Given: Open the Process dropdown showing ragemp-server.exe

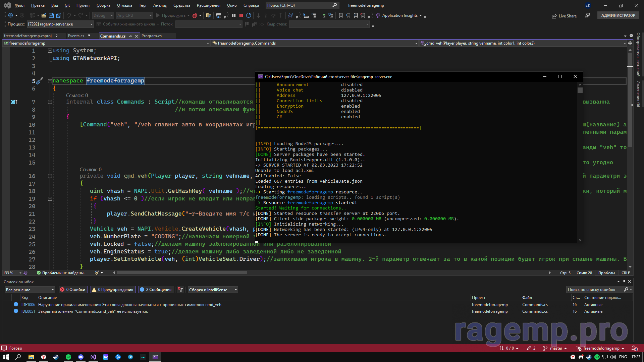Looking at the screenshot, I should (x=60, y=24).
